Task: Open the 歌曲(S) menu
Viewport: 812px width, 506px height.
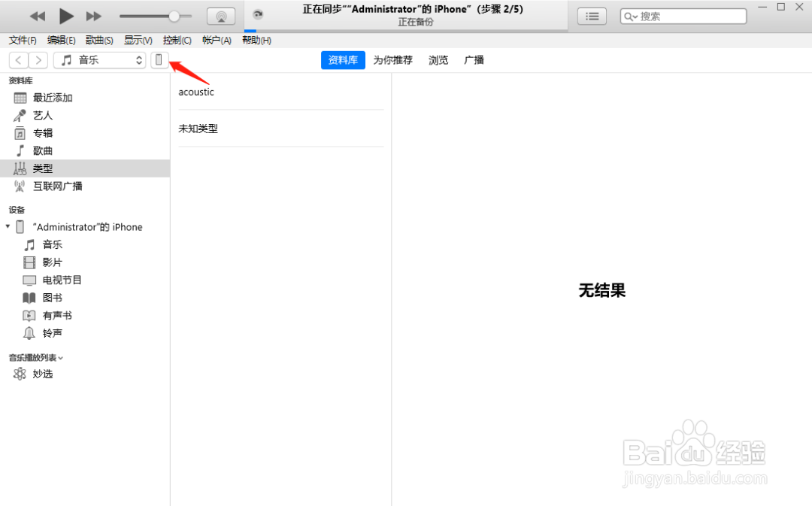Action: pos(99,41)
